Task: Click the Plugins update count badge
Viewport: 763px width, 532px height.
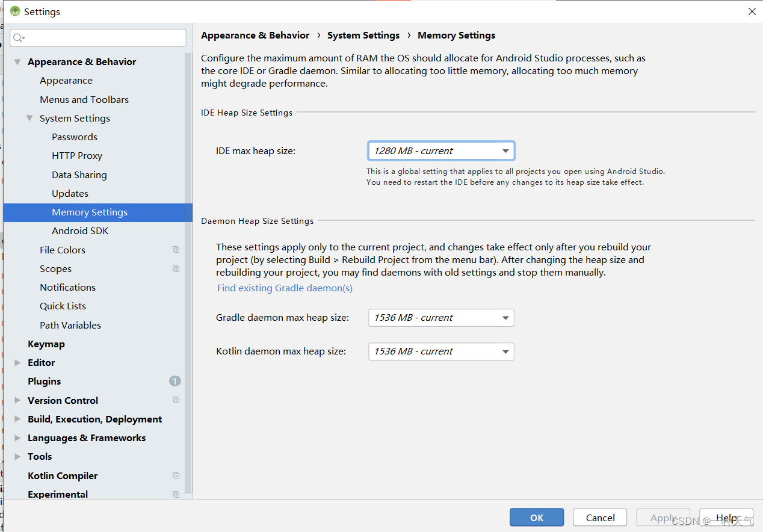Action: [x=175, y=381]
